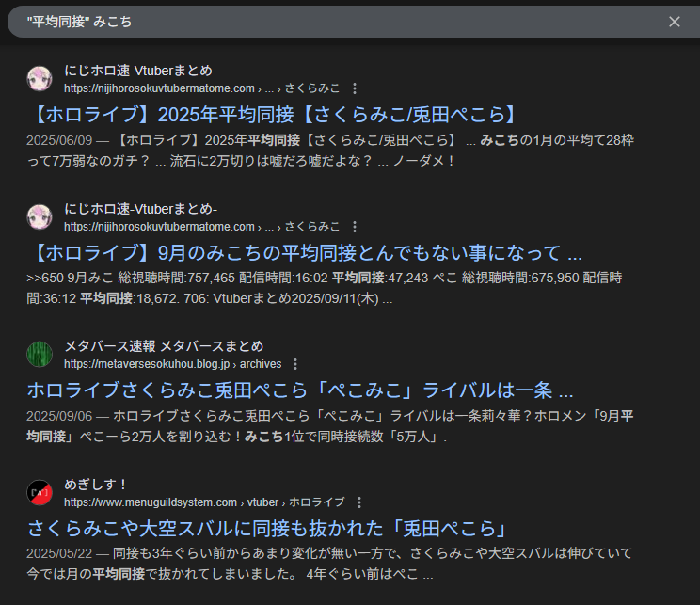Screen dimensions: 700x605
Task: Open the さくらみこや大空スバルに同接も抜かれた result
Action: tap(267, 528)
